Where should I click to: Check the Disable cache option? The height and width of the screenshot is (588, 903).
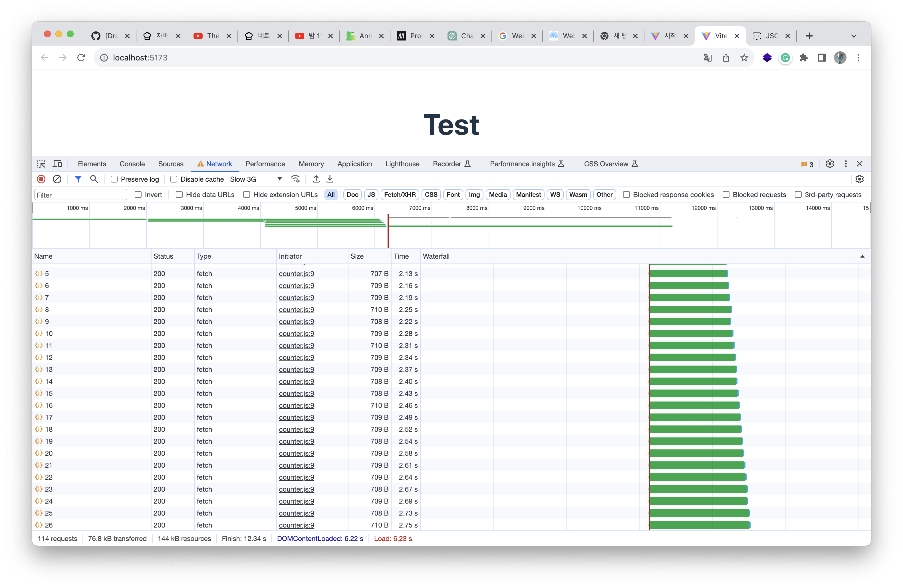tap(174, 179)
